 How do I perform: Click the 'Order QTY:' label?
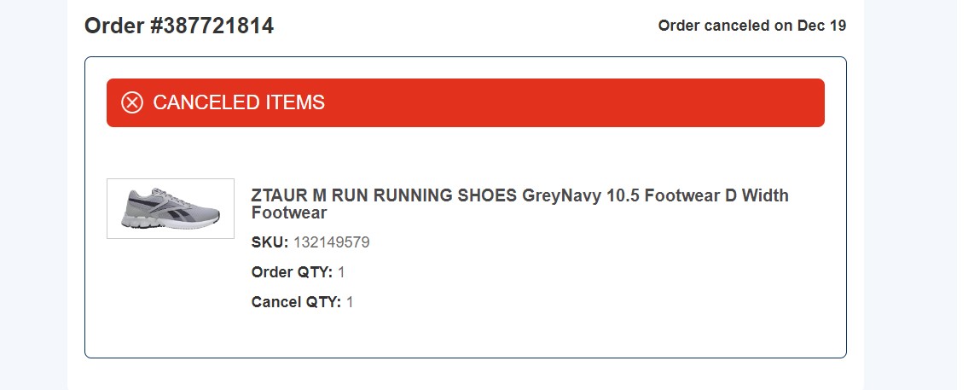pos(292,272)
